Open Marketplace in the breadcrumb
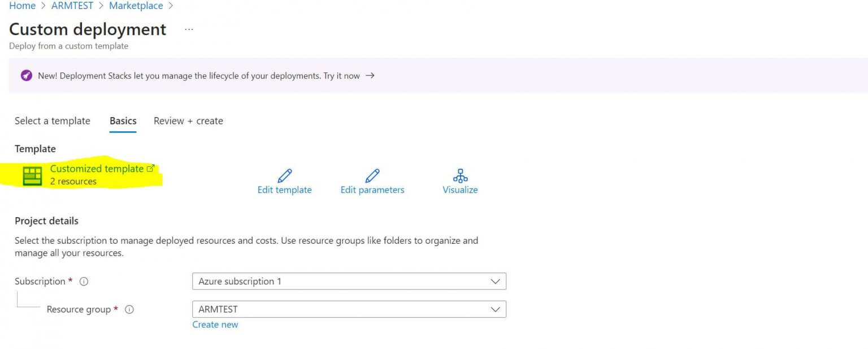 click(x=136, y=6)
